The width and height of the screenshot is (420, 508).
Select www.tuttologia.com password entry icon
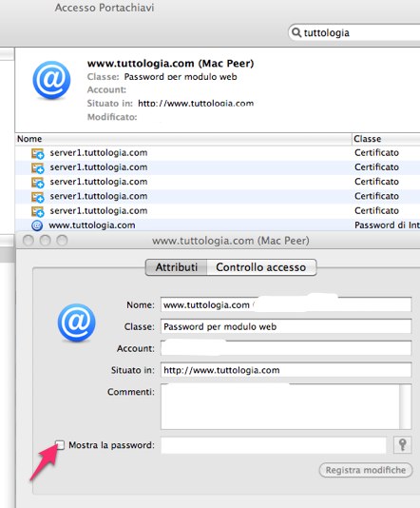(37, 225)
